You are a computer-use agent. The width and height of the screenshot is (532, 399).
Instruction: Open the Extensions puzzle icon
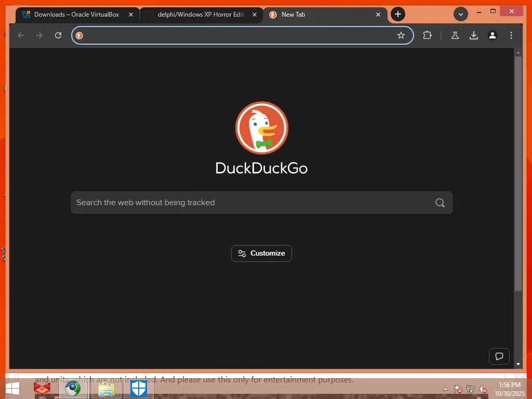[427, 35]
